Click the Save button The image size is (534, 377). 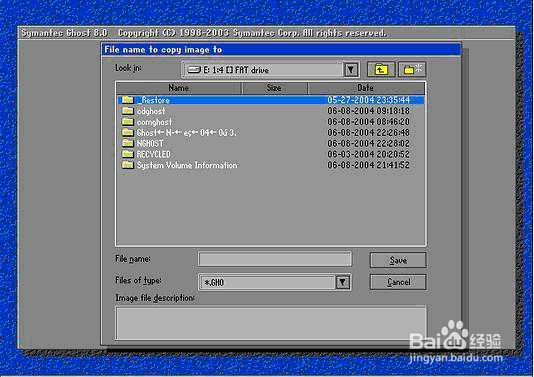tap(398, 260)
